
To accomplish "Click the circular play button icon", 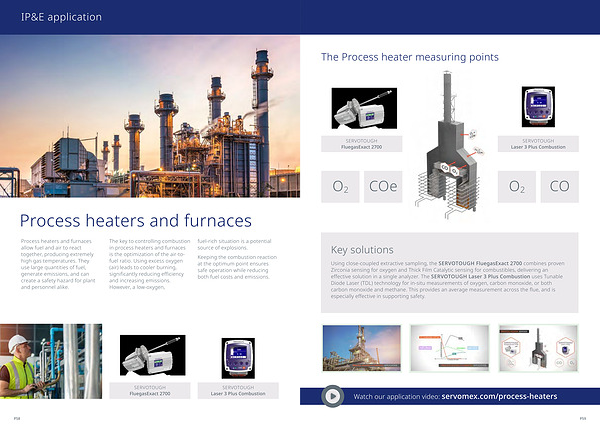I will (333, 396).
